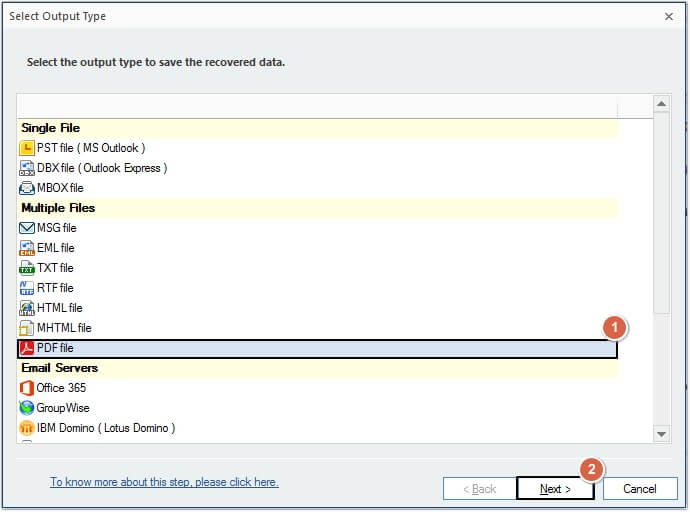Close the Select Output Type dialog
This screenshot has width=690, height=512.
[669, 17]
